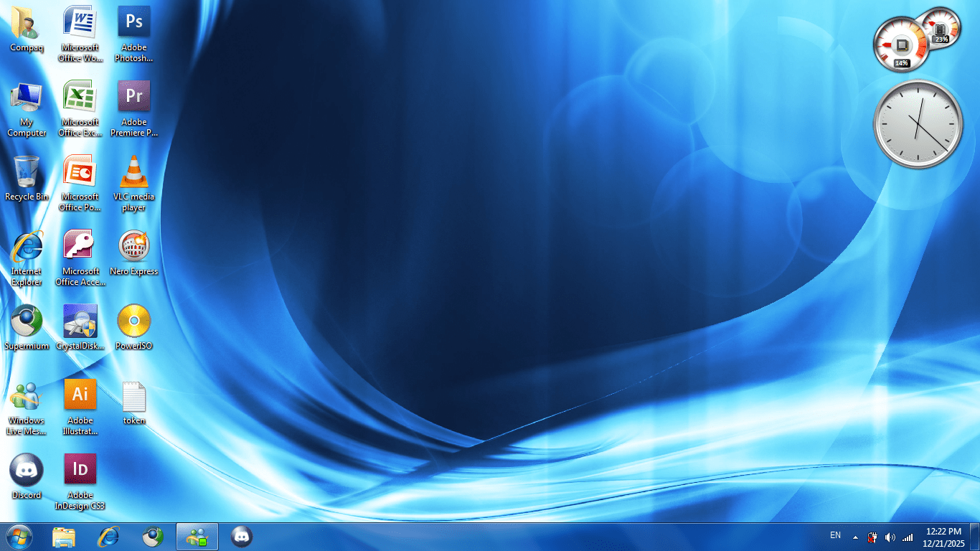Open the token text file
Viewport: 980px width, 551px height.
pos(133,400)
